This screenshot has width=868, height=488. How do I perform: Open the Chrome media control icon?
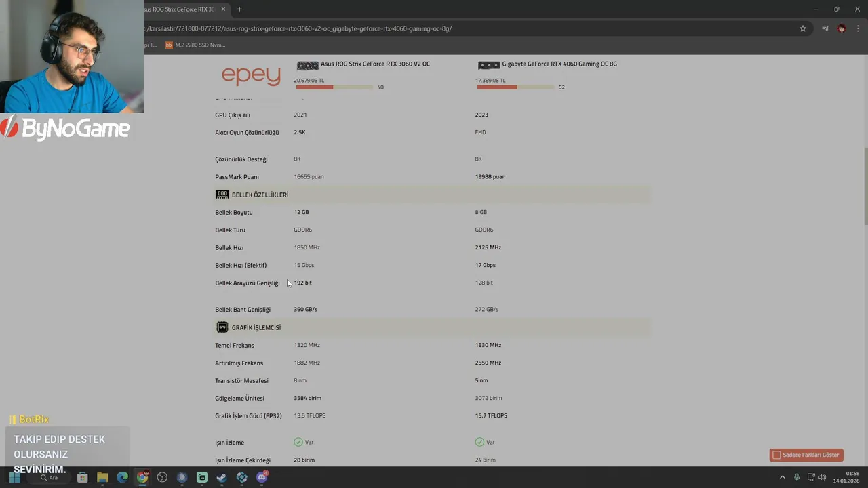[x=825, y=28]
